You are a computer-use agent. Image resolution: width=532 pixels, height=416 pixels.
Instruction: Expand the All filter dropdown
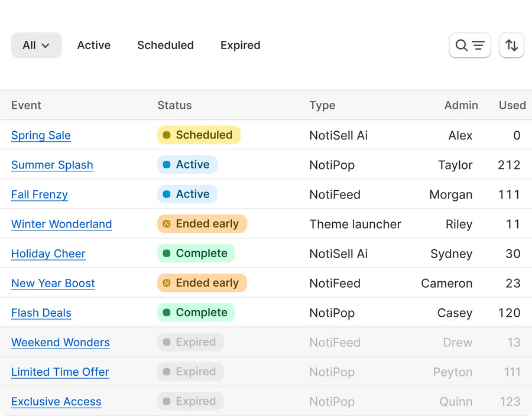(36, 45)
